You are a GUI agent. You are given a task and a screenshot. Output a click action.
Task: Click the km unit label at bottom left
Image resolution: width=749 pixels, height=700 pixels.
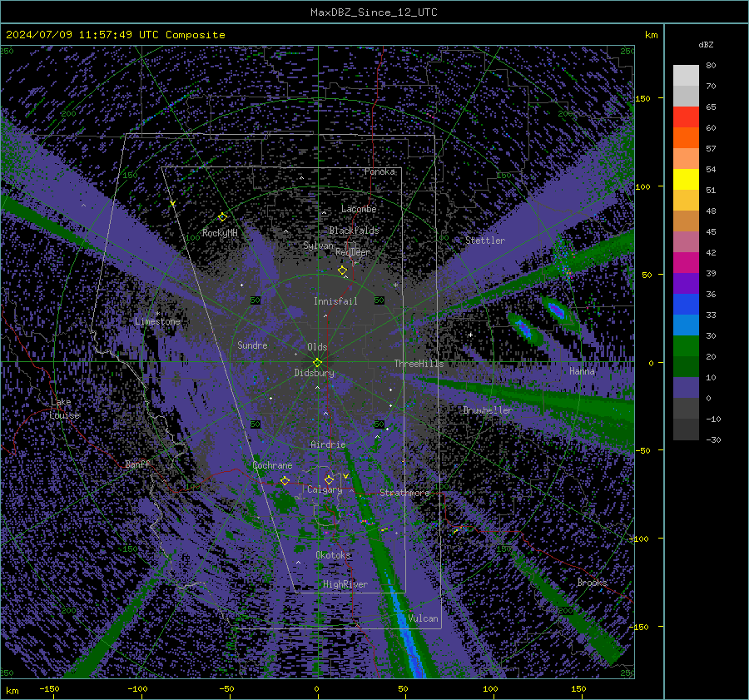pyautogui.click(x=12, y=691)
